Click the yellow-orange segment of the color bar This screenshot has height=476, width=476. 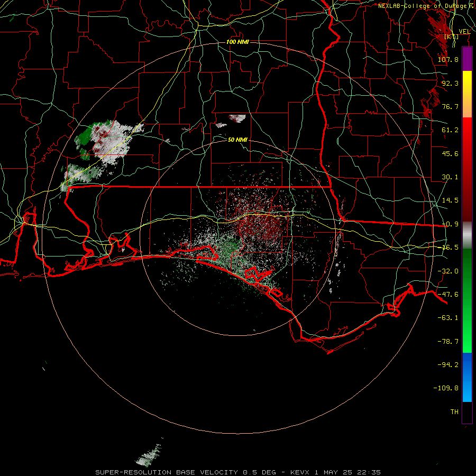(x=467, y=94)
